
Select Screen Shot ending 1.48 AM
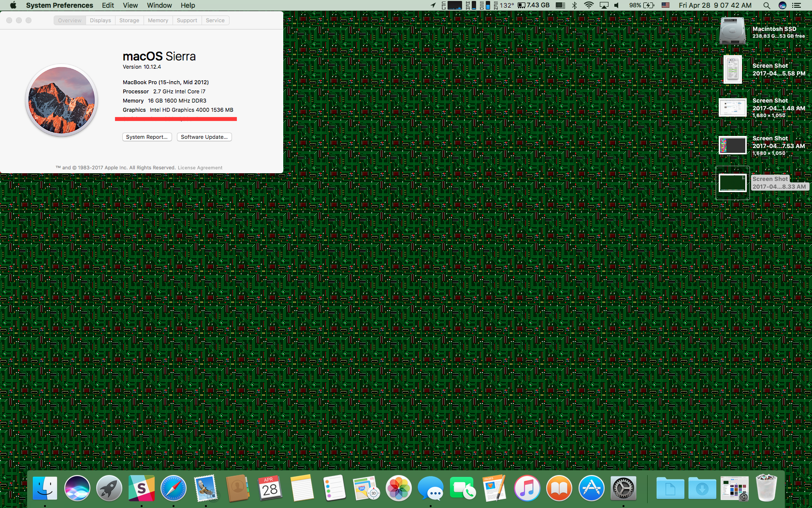coord(733,107)
